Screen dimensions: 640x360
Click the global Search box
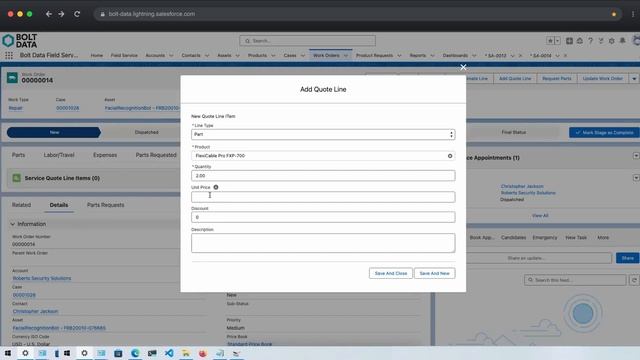pos(307,41)
